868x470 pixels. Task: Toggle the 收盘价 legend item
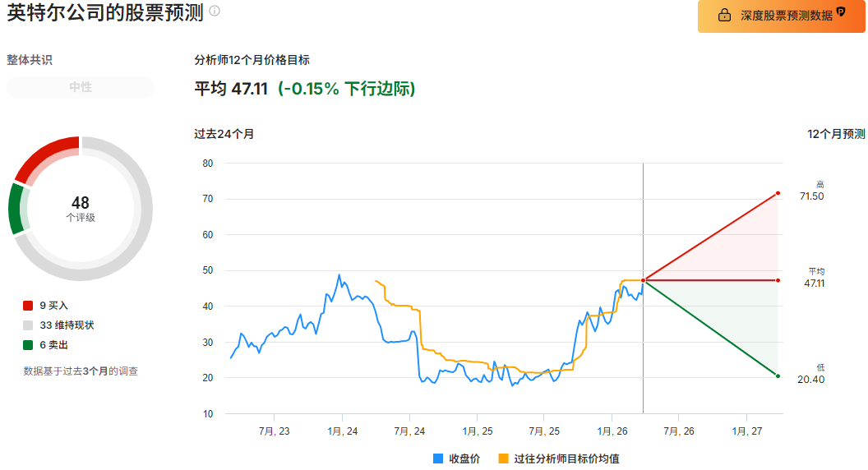tap(457, 458)
